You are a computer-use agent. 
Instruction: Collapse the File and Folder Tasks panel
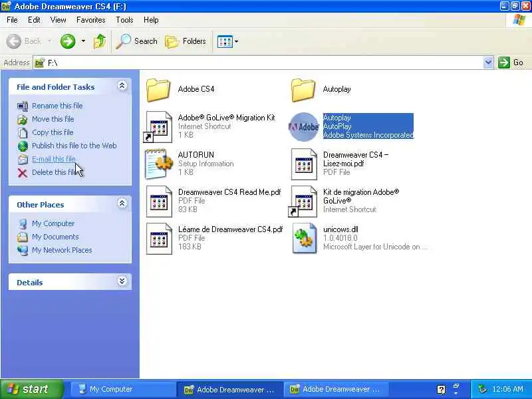(122, 86)
